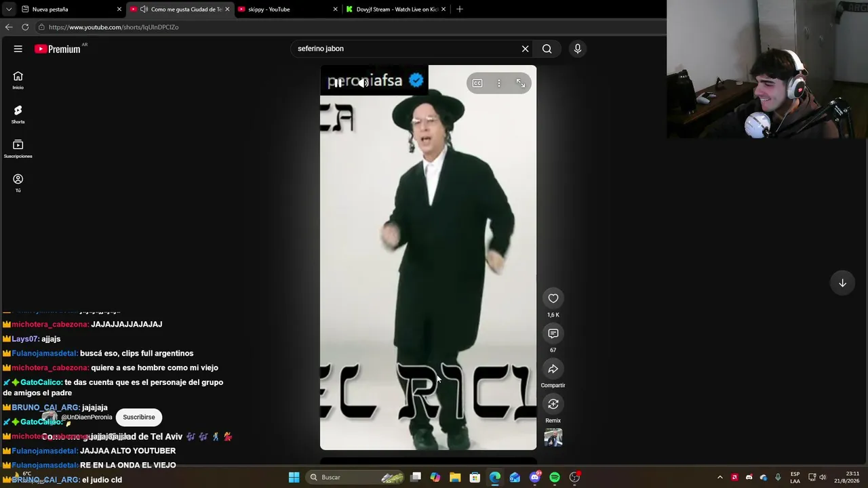Click chat message 'JAJJAA ALTO YOUTUBER'
The image size is (868, 488).
click(x=127, y=451)
